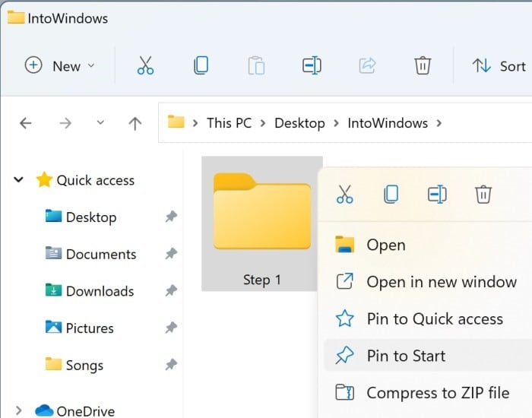Click the folder icon in the address bar
Viewport: 532px width, 418px height.
point(176,122)
